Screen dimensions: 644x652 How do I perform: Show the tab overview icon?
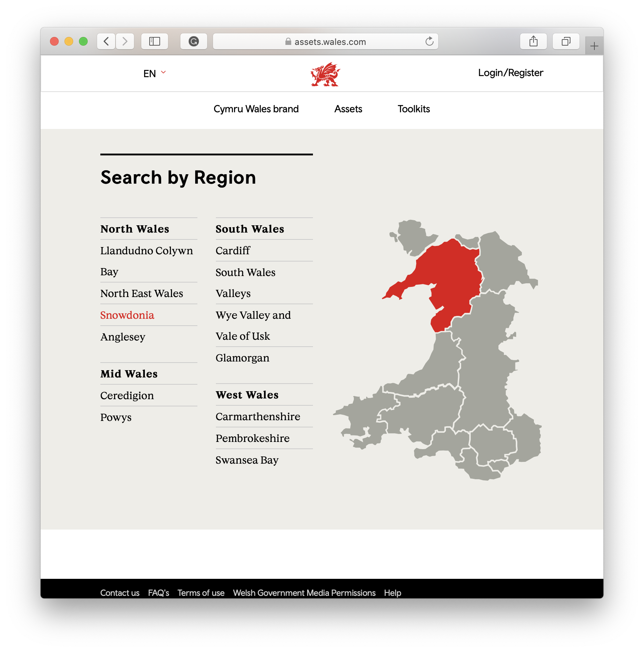(x=566, y=41)
